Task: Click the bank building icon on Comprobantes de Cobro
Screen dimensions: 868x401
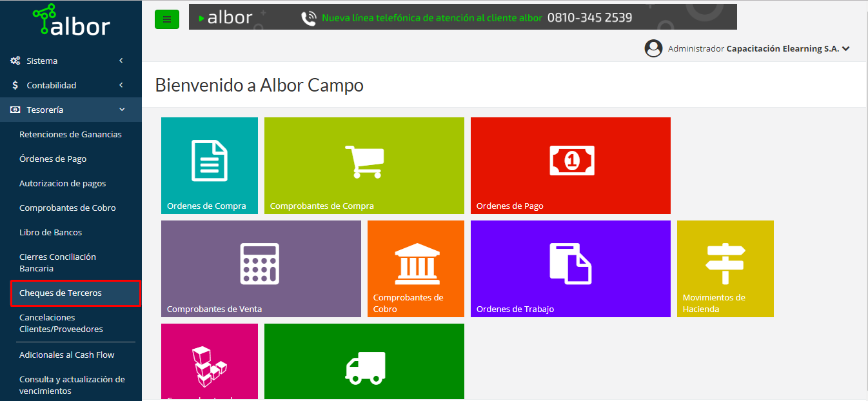Action: coord(416,264)
